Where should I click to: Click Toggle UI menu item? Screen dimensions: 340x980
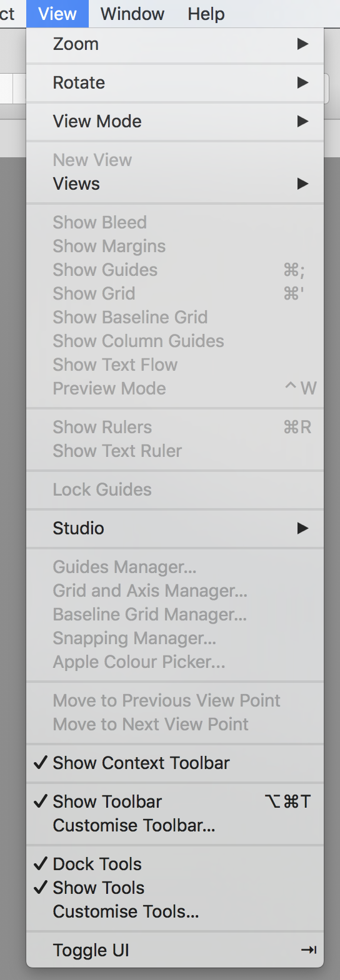175,950
